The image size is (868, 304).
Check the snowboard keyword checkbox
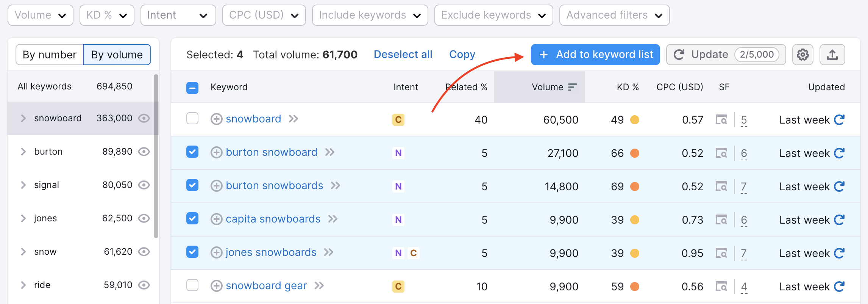pyautogui.click(x=192, y=119)
